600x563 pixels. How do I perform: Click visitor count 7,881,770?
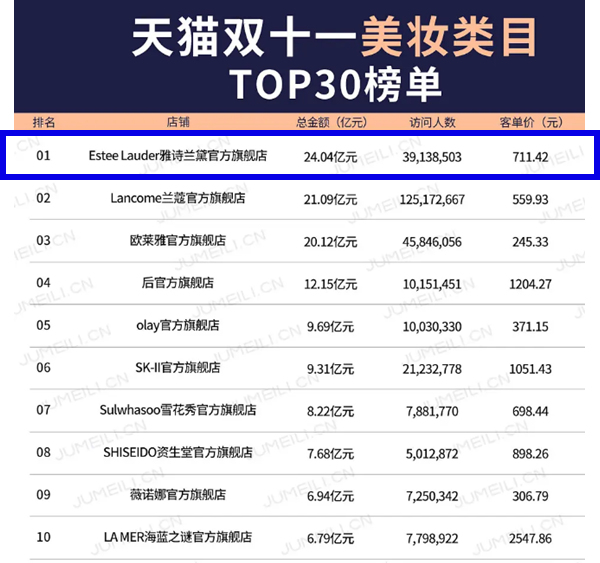432,412
